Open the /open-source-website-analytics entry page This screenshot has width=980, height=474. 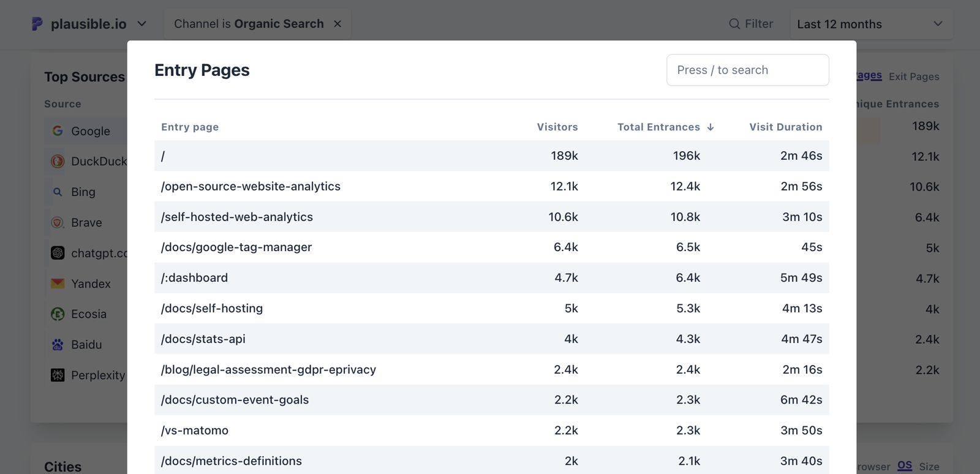[x=251, y=186]
